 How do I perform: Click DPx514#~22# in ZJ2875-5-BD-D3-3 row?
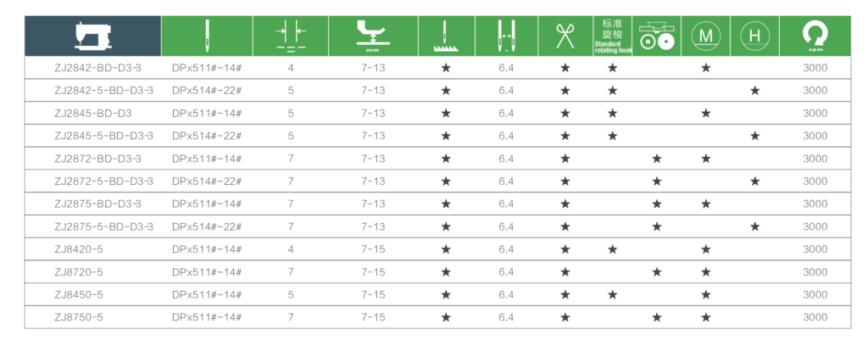tap(207, 226)
